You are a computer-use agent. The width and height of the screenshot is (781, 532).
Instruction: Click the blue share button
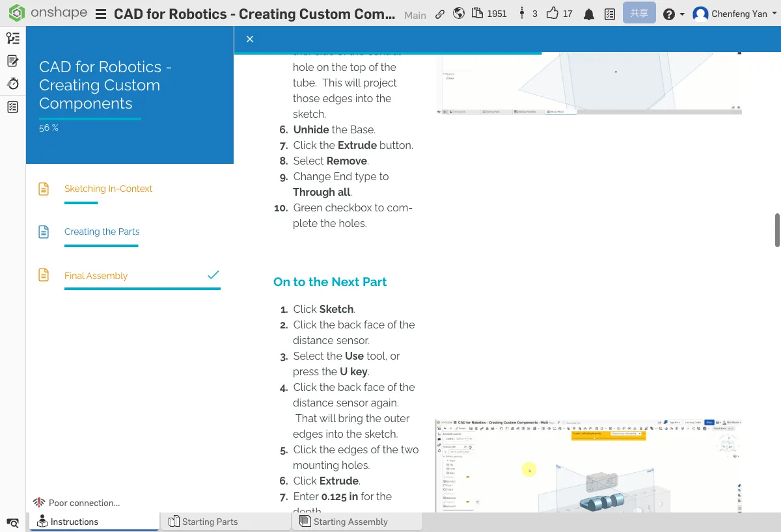click(638, 13)
